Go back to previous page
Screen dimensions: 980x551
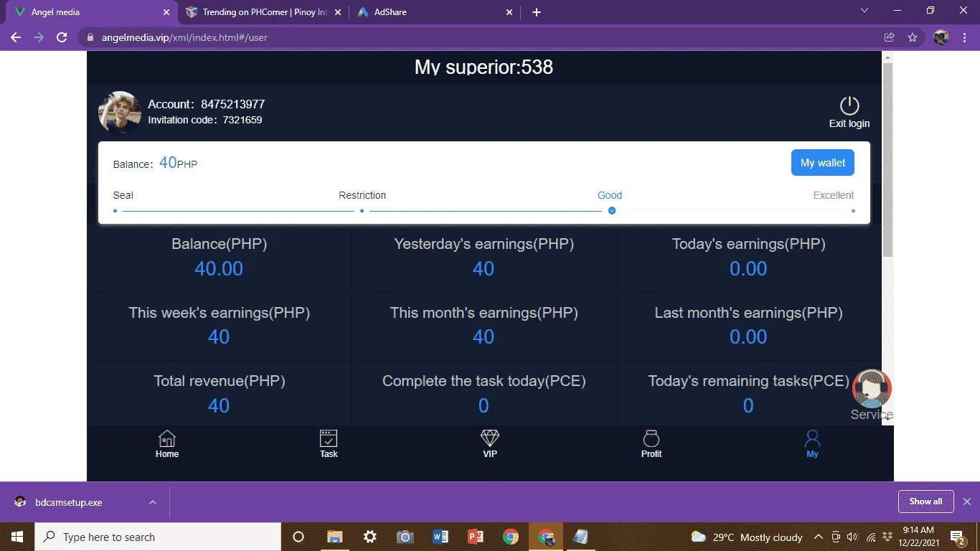pos(16,37)
